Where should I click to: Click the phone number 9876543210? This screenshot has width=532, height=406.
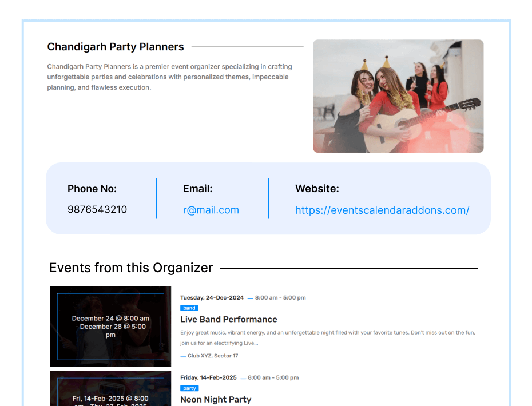coord(97,209)
